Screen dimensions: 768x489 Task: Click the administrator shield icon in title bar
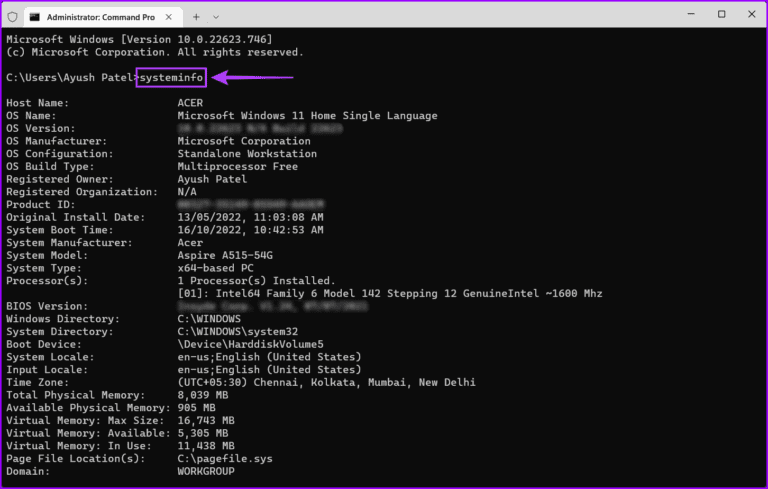click(x=13, y=17)
